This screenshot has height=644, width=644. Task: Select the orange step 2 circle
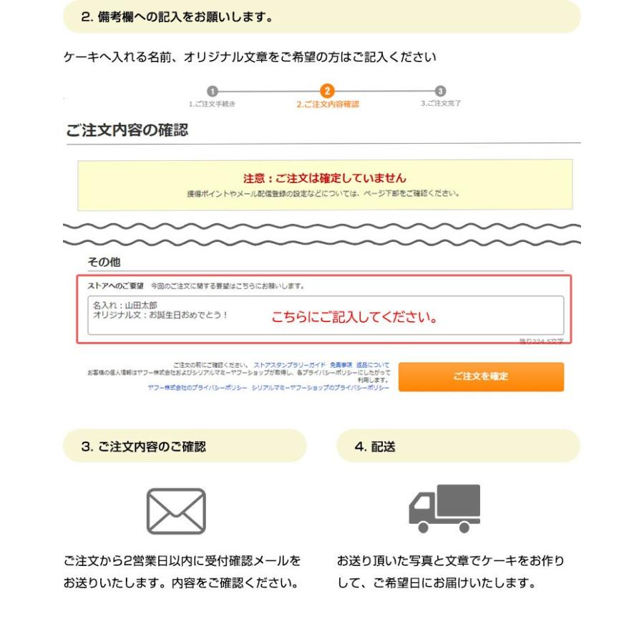tap(327, 91)
